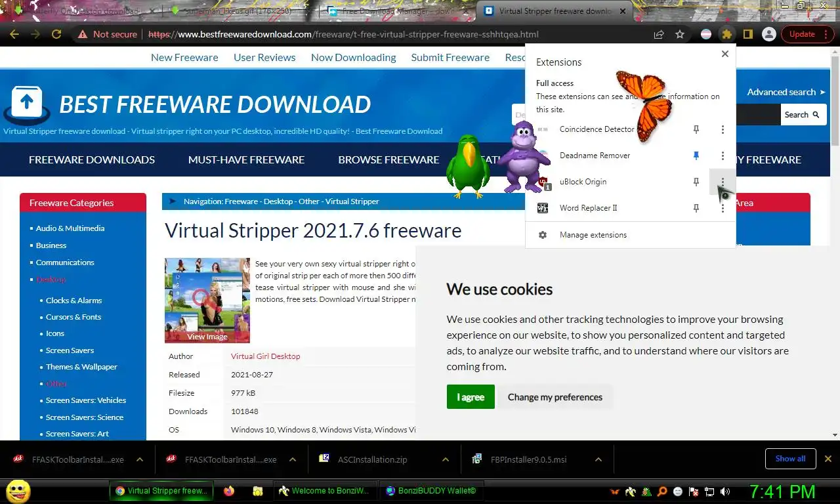Open more options for Deadname Remover
The image size is (840, 504).
coord(723,156)
